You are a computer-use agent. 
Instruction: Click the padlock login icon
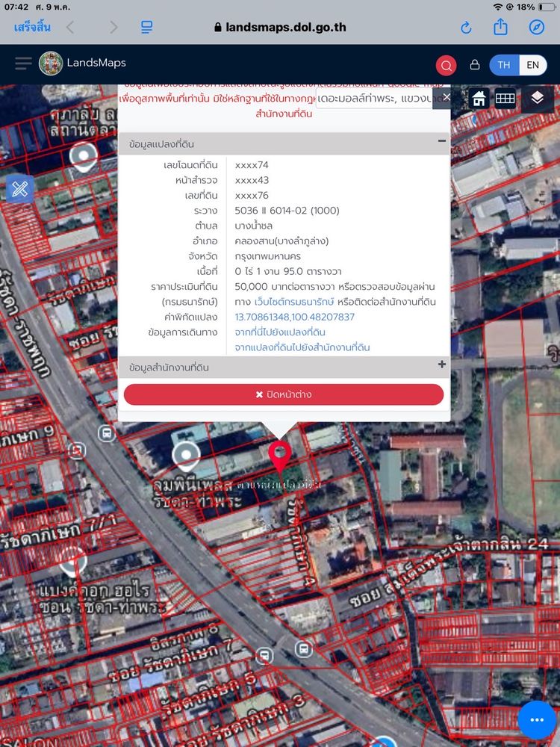coord(474,65)
